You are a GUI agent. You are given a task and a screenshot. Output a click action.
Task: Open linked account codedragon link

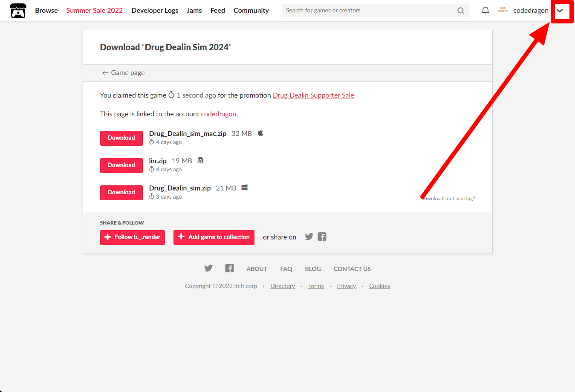(218, 114)
